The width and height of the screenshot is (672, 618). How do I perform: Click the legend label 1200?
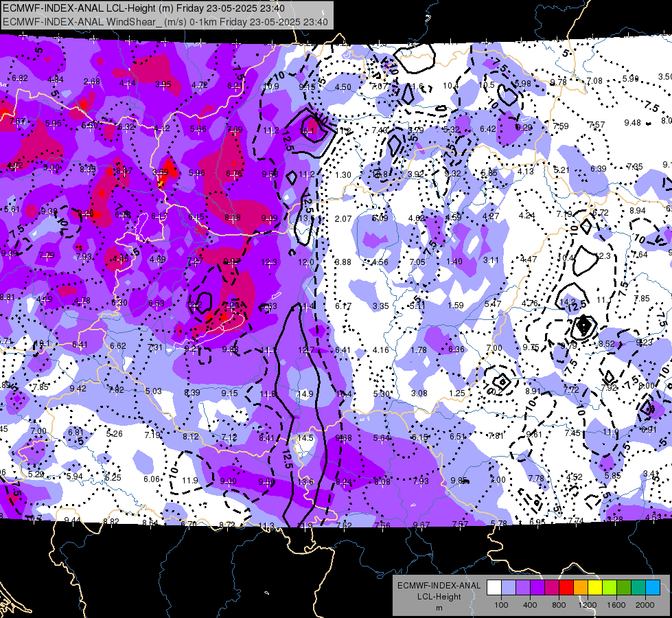588,605
